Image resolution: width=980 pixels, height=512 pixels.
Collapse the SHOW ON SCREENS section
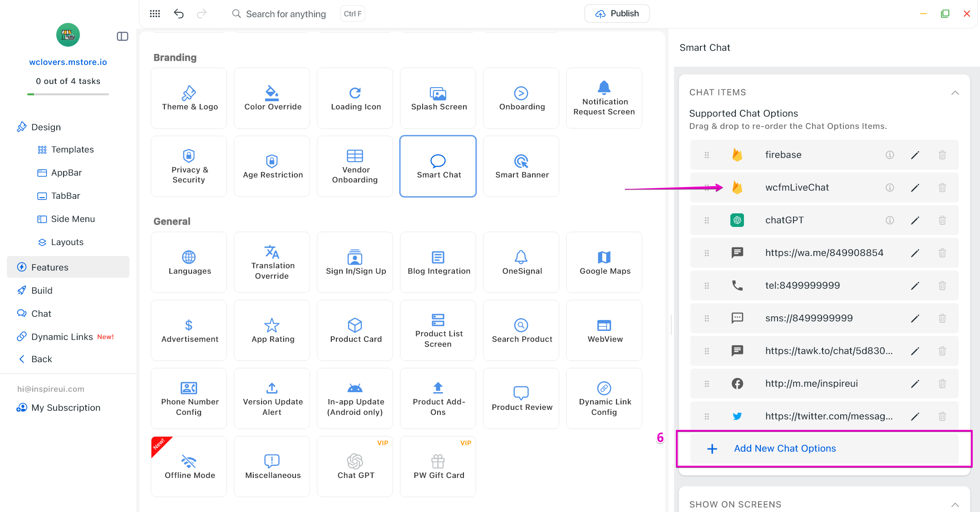pyautogui.click(x=955, y=505)
